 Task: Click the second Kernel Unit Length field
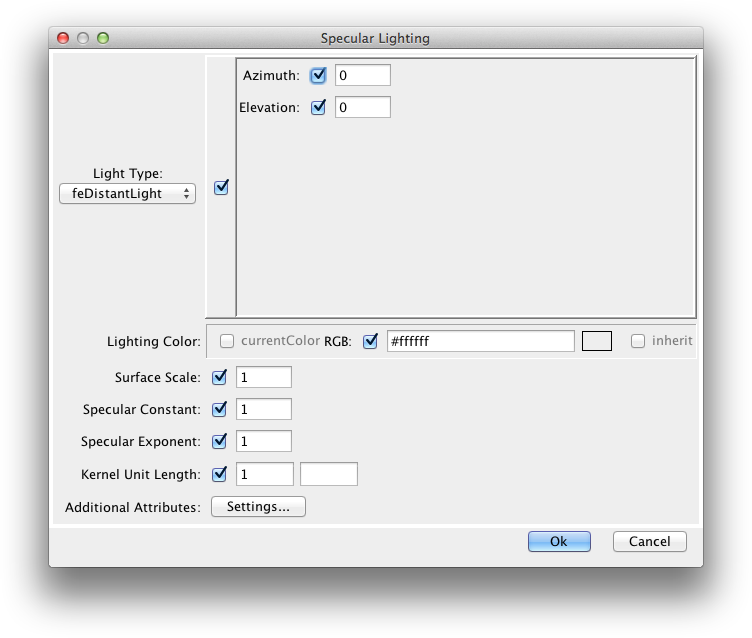point(328,474)
